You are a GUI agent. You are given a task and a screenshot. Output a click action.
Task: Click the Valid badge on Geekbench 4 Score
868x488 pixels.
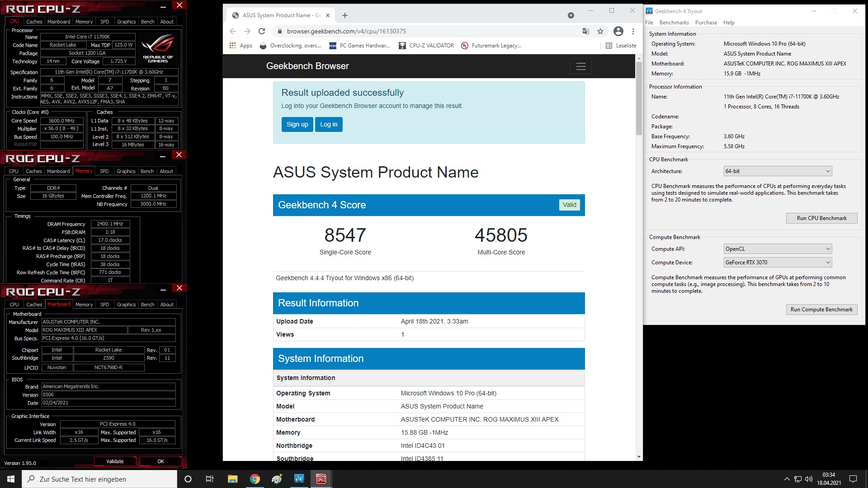pyautogui.click(x=570, y=205)
